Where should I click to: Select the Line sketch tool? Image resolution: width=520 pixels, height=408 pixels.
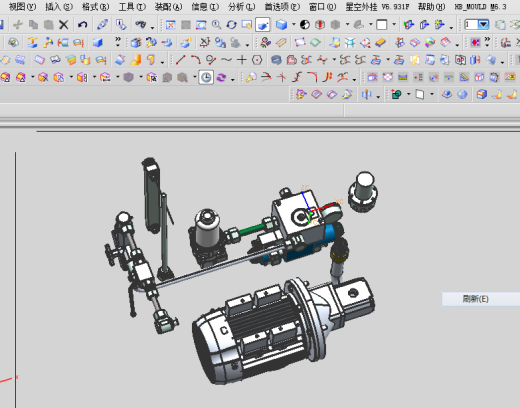pos(180,60)
